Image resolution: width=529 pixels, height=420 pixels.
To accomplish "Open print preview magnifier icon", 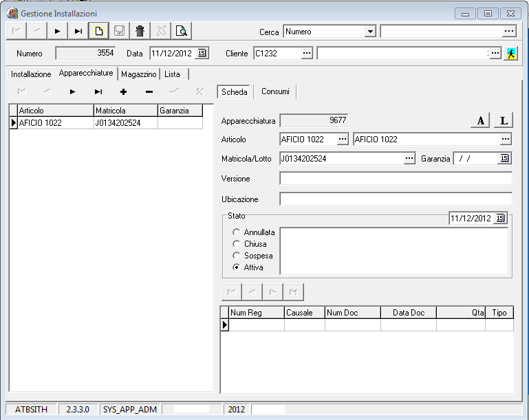I will click(x=182, y=31).
